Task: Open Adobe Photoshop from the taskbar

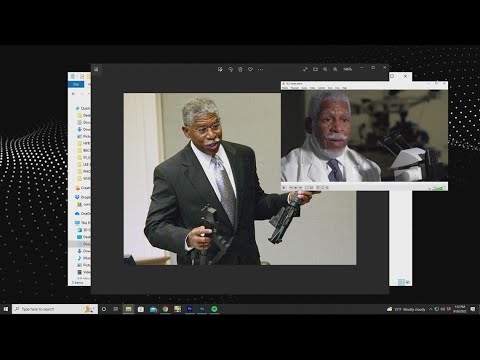Action: tap(202, 309)
